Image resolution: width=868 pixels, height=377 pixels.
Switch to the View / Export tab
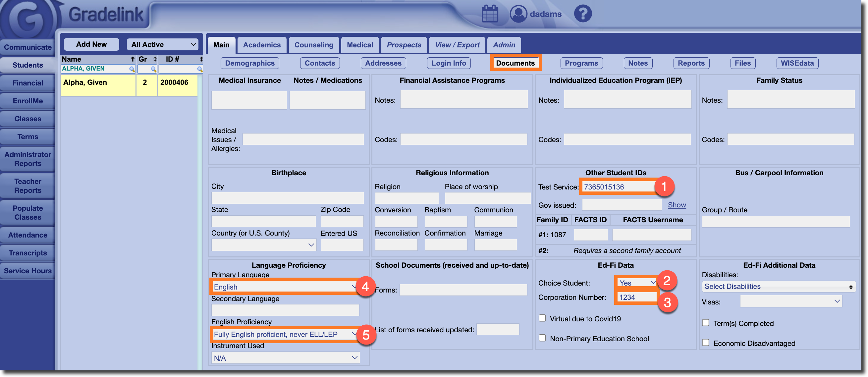[457, 45]
